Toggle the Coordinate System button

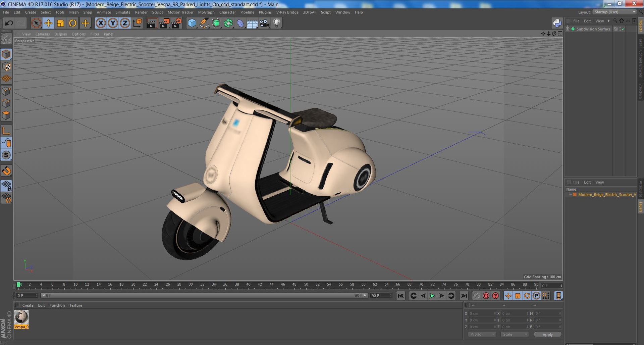[137, 23]
